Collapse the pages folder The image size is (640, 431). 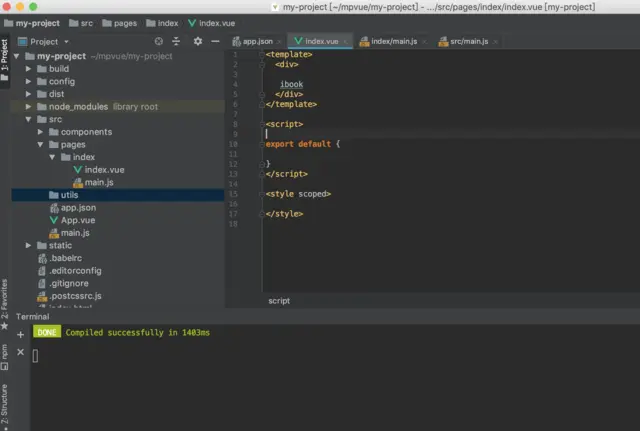(x=41, y=145)
